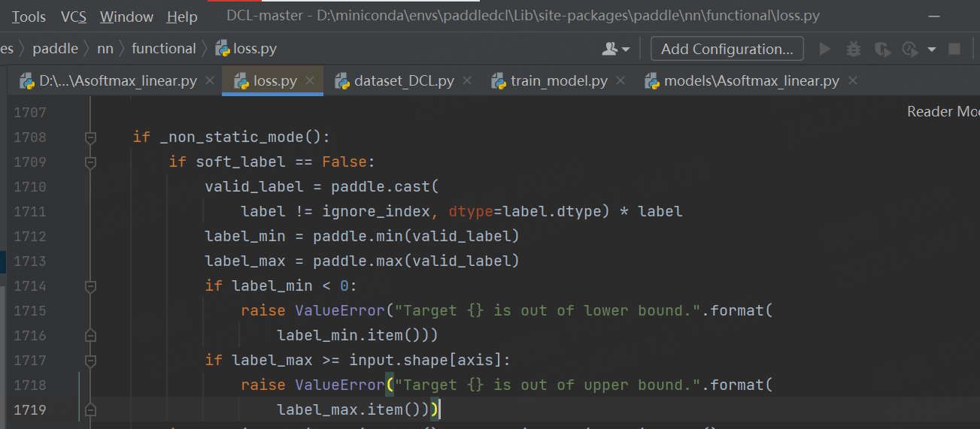980x429 pixels.
Task: Click paddle.min(valid_label) on line 1712
Action: (417, 237)
